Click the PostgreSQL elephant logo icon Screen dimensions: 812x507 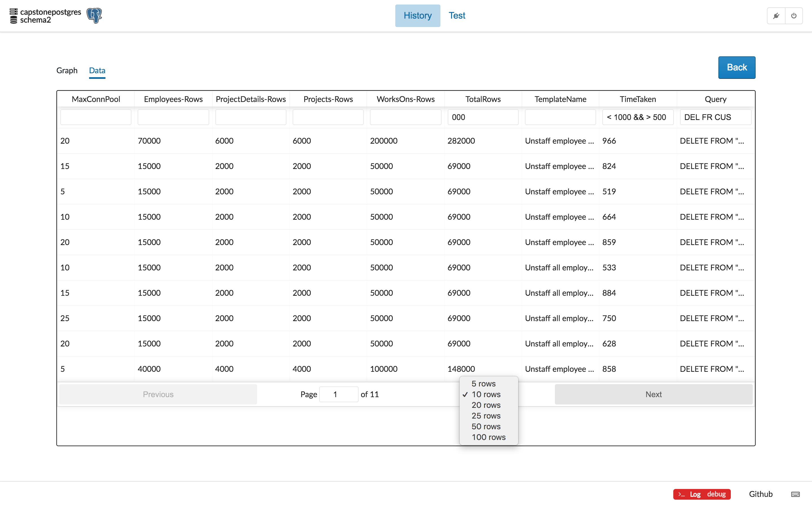point(94,15)
